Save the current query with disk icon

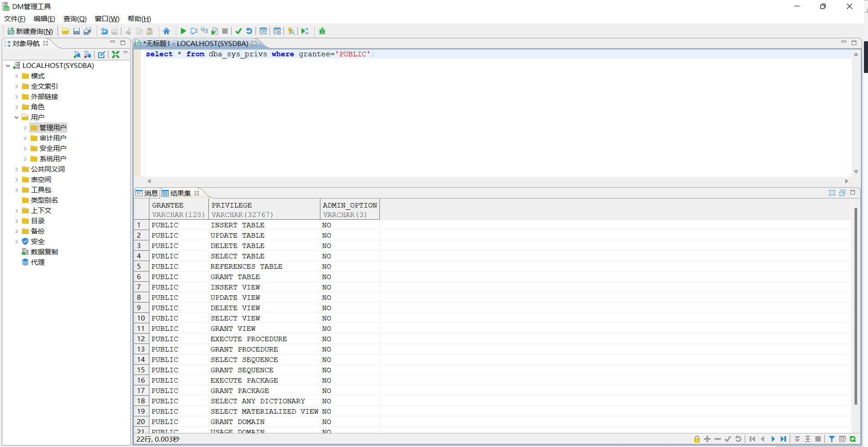coord(76,31)
